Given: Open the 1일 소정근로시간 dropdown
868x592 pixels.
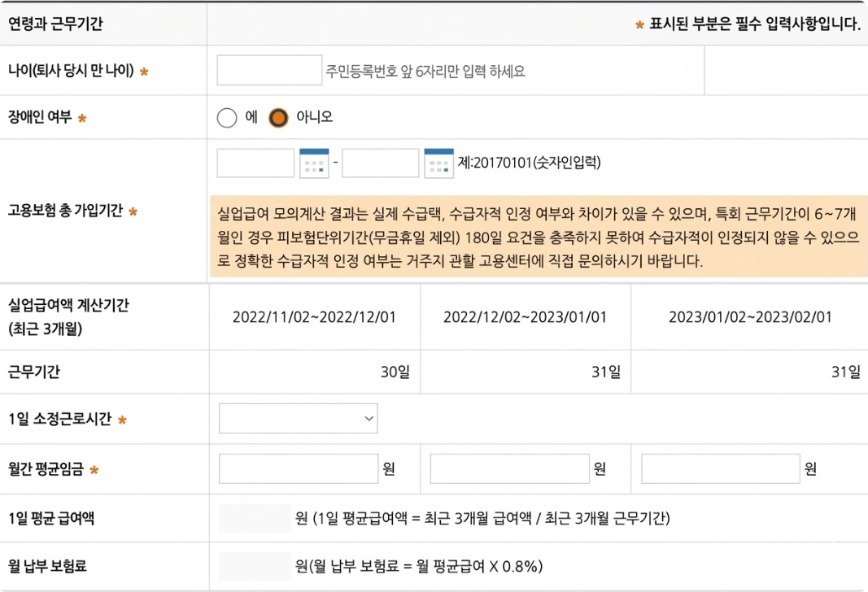Looking at the screenshot, I should pyautogui.click(x=297, y=419).
